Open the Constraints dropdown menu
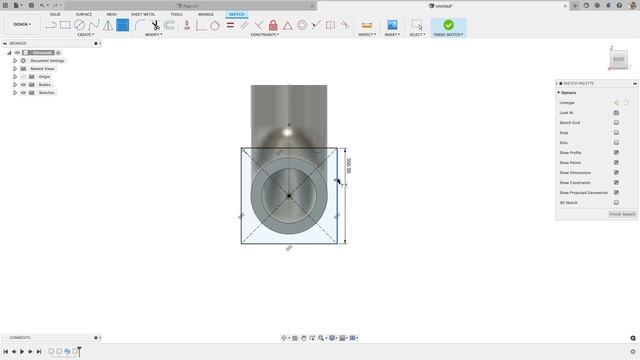This screenshot has height=360, width=640. click(x=265, y=35)
